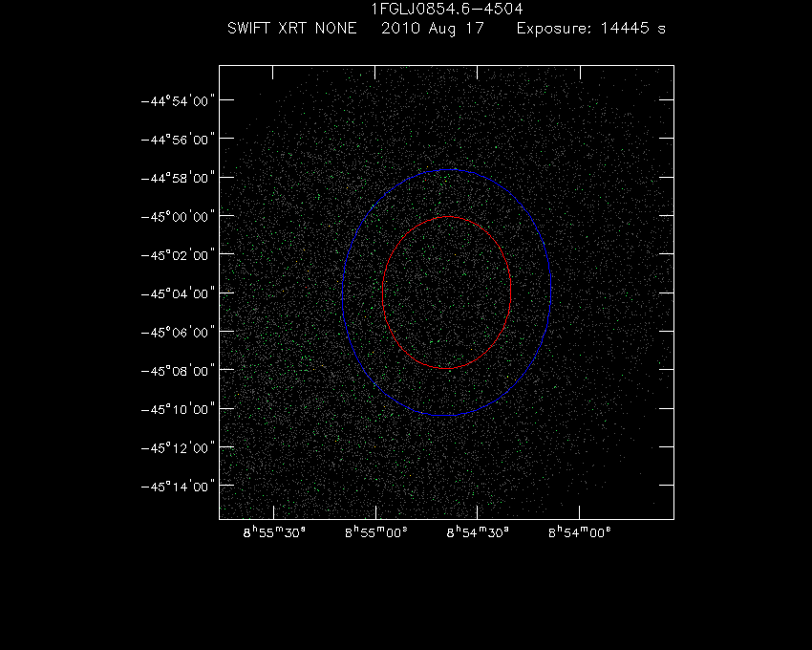Click the declination label -44°54'00"

tap(178, 100)
